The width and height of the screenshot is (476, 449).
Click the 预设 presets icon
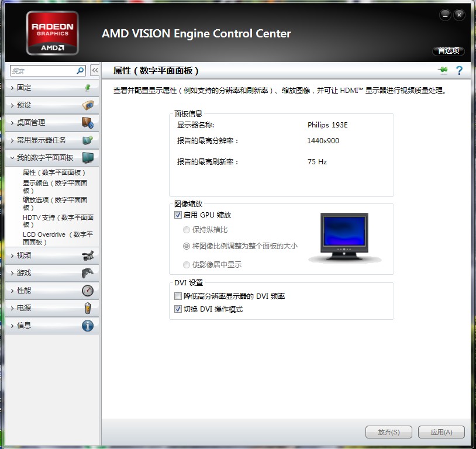[x=88, y=105]
